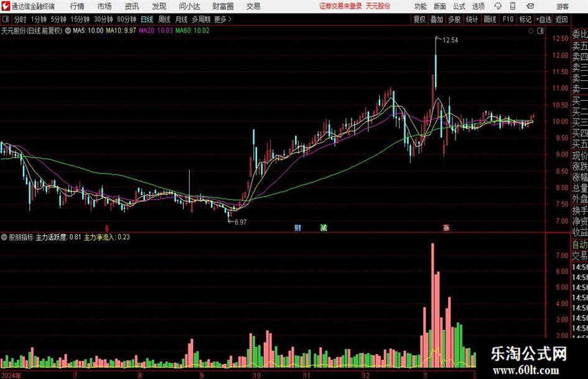
Task: Click month 12 on the time axis
Action: tap(366, 375)
